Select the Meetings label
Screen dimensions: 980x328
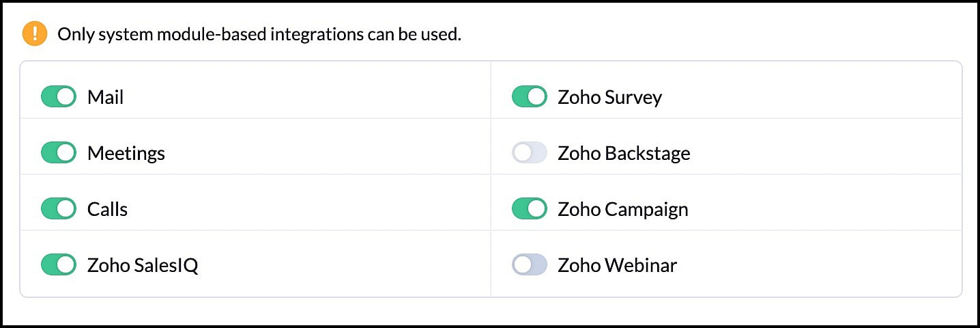126,154
